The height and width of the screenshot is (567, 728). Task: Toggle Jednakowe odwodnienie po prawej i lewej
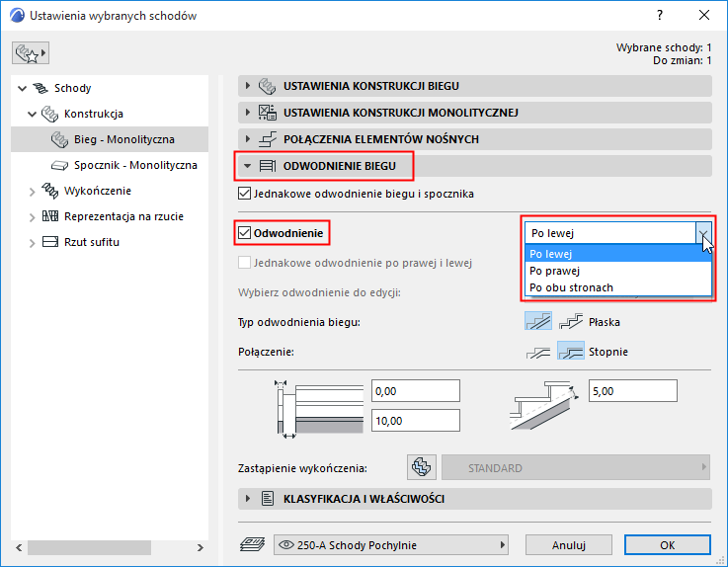244,263
